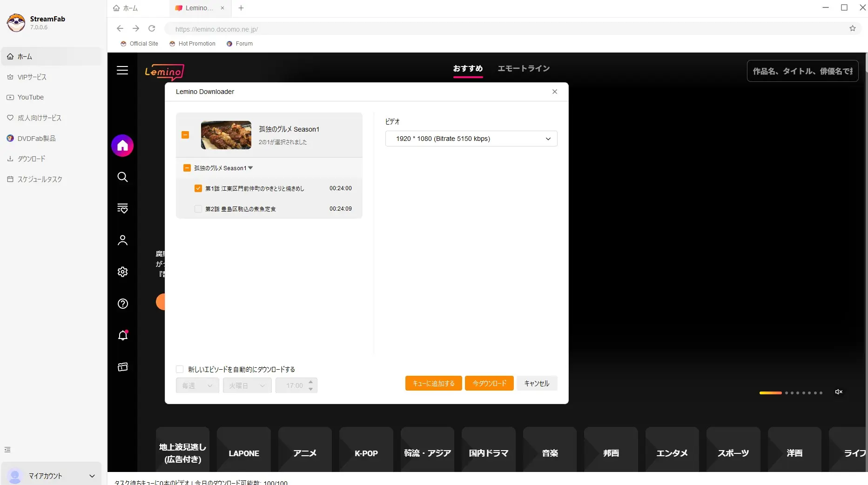This screenshot has height=485, width=868.
Task: Open Lemino home round icon
Action: [122, 146]
